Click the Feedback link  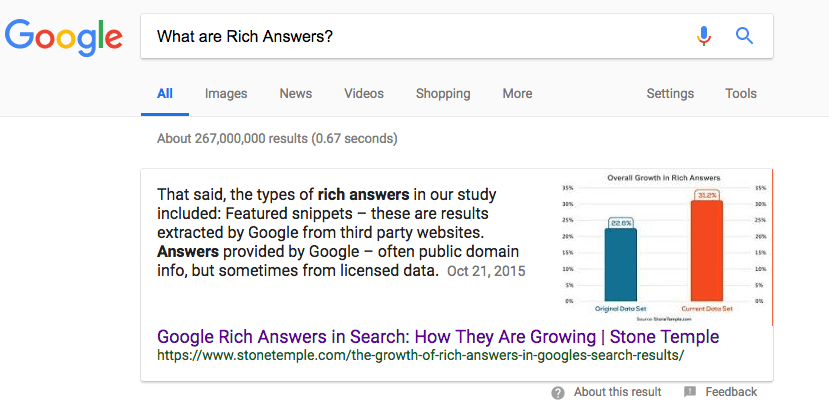tap(731, 392)
